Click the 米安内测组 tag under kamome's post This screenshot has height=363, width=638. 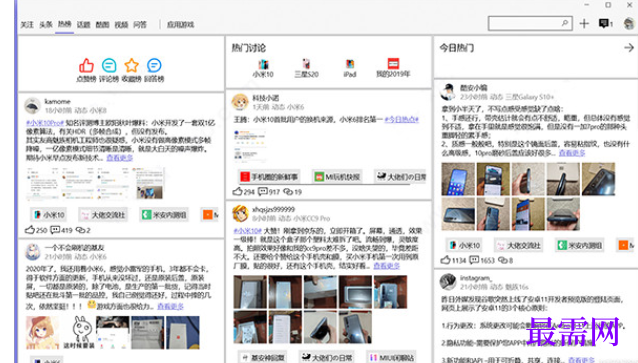coord(164,214)
